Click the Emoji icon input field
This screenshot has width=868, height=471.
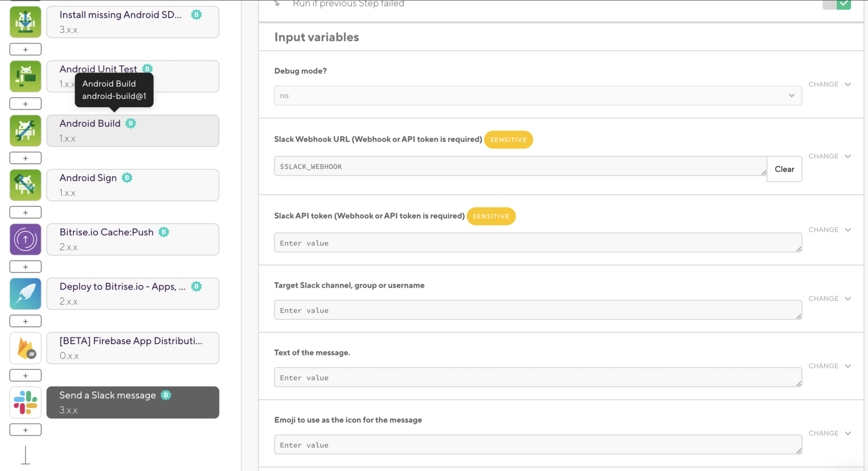click(538, 445)
